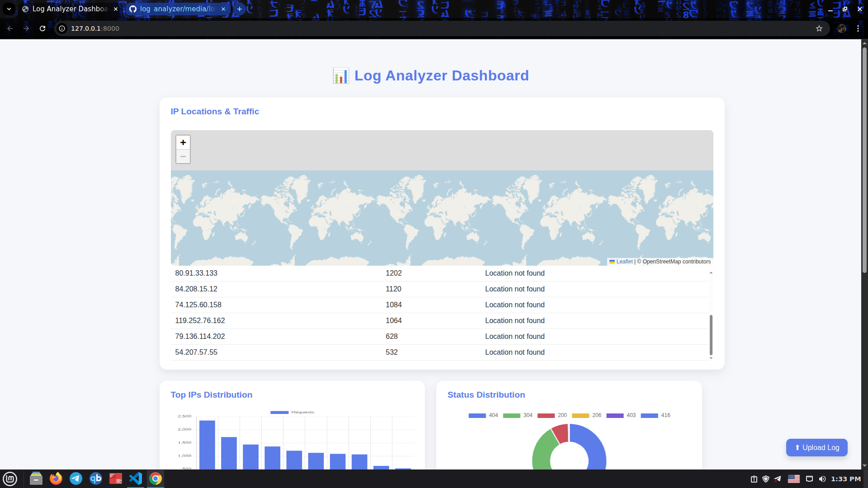Toggle the 403 legend entry

pos(621,415)
